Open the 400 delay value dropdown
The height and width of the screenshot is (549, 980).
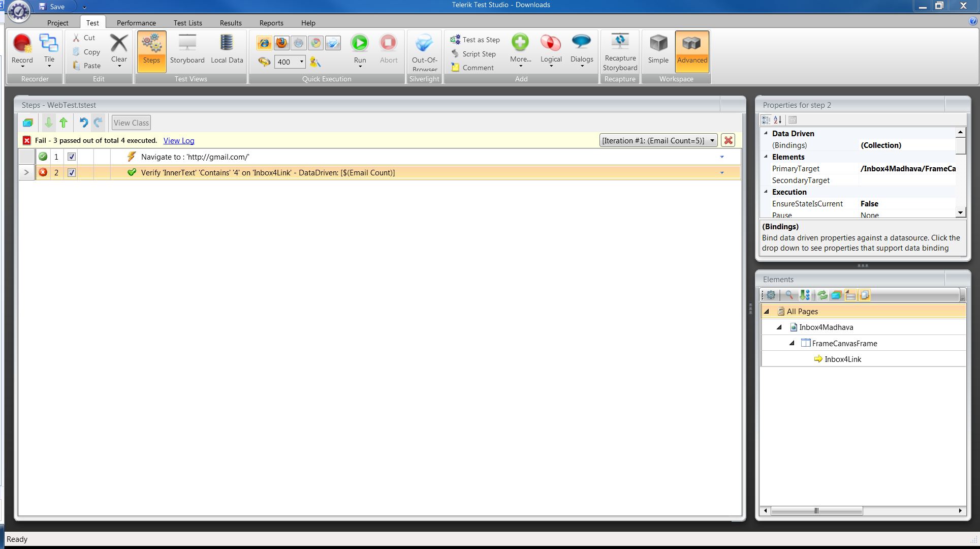(301, 62)
